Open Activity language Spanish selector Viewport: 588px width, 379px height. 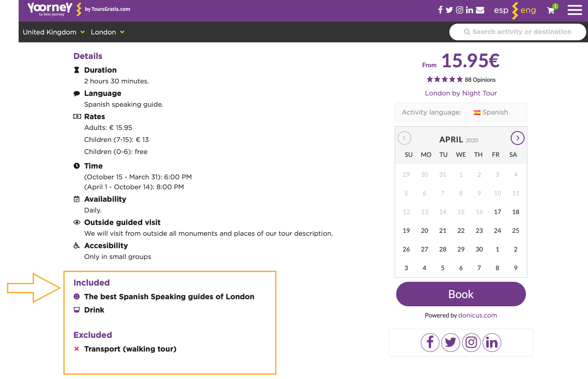click(x=491, y=112)
